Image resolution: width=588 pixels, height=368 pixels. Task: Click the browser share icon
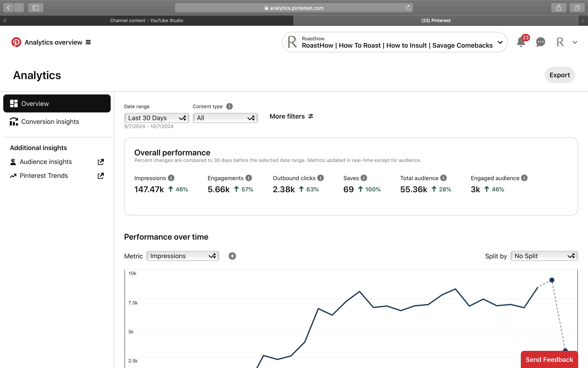coord(559,8)
